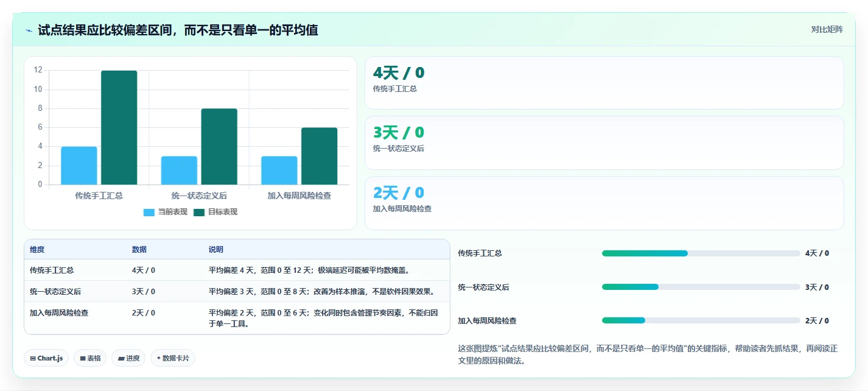Click the 数据卡片 tag chip
The image size is (868, 391).
pos(173,358)
